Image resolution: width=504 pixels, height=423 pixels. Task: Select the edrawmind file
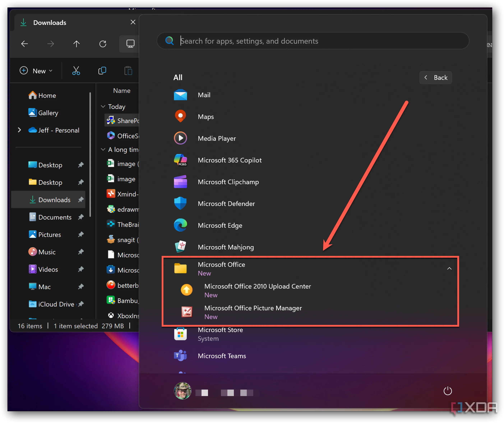122,209
